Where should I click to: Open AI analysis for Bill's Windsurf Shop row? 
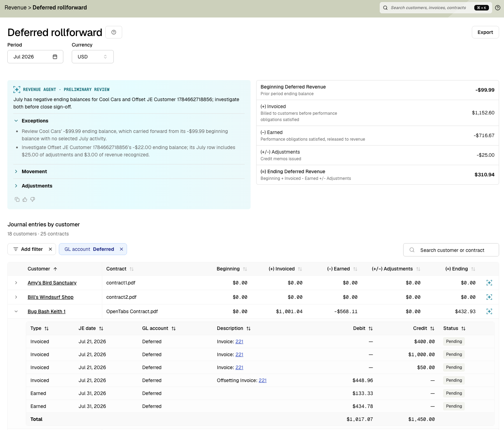[489, 297]
